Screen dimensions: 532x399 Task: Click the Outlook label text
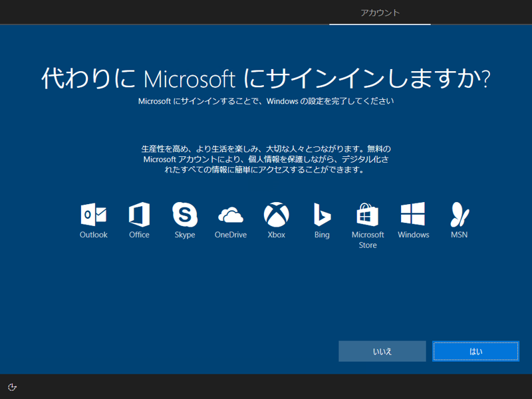94,235
